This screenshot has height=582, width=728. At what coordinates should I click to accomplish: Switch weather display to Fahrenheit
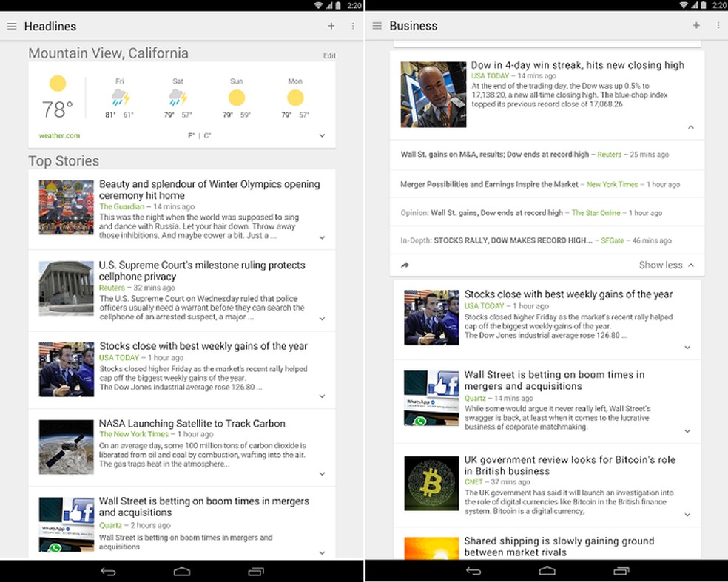point(191,136)
